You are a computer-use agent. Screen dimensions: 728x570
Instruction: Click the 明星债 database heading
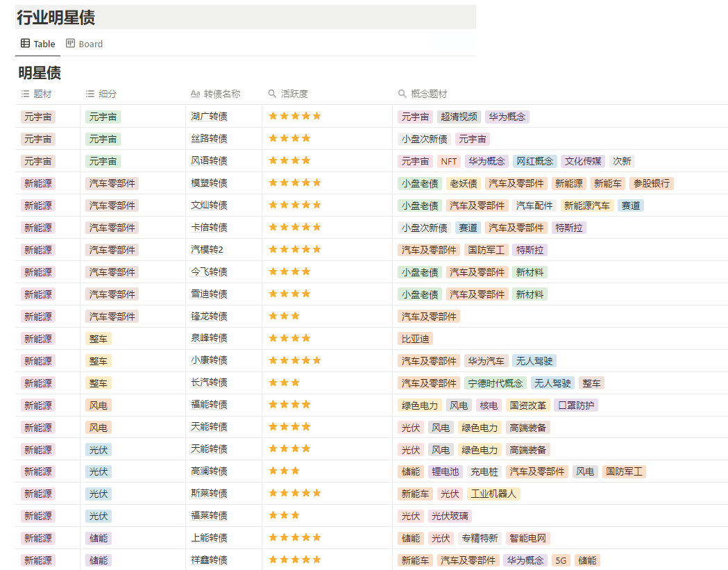click(x=40, y=73)
